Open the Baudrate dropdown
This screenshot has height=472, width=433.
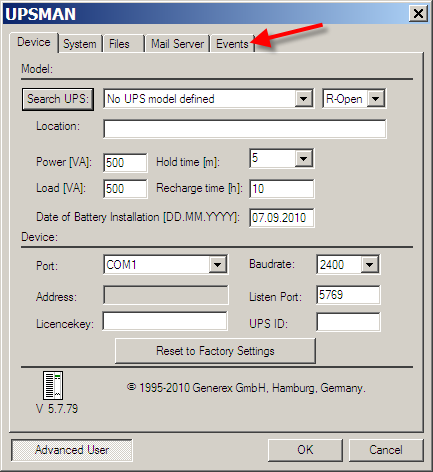pos(369,265)
